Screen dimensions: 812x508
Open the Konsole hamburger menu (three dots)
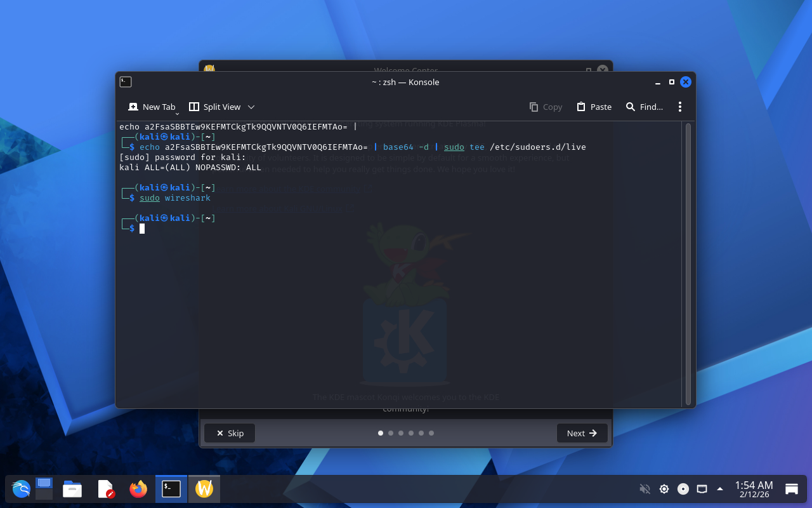pos(679,107)
